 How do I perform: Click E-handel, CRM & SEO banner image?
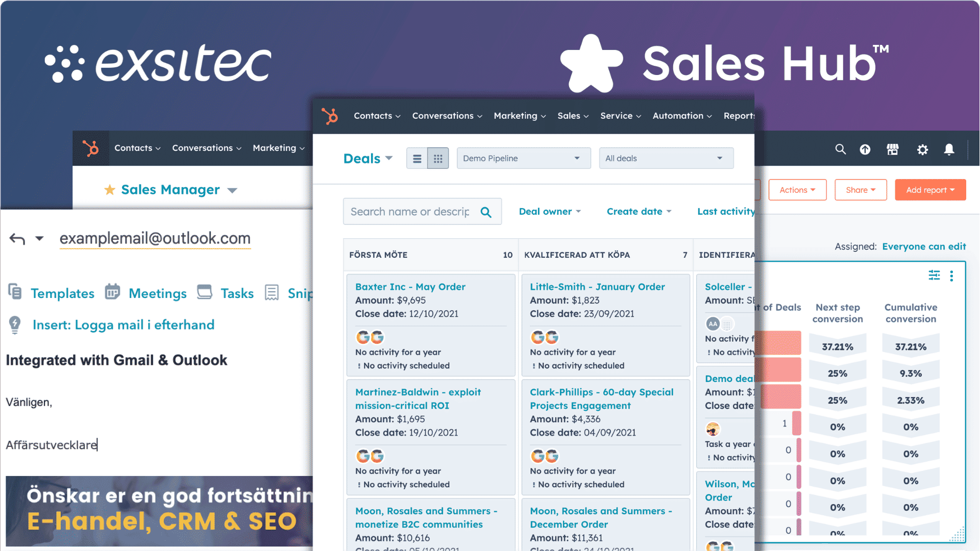[x=159, y=511]
